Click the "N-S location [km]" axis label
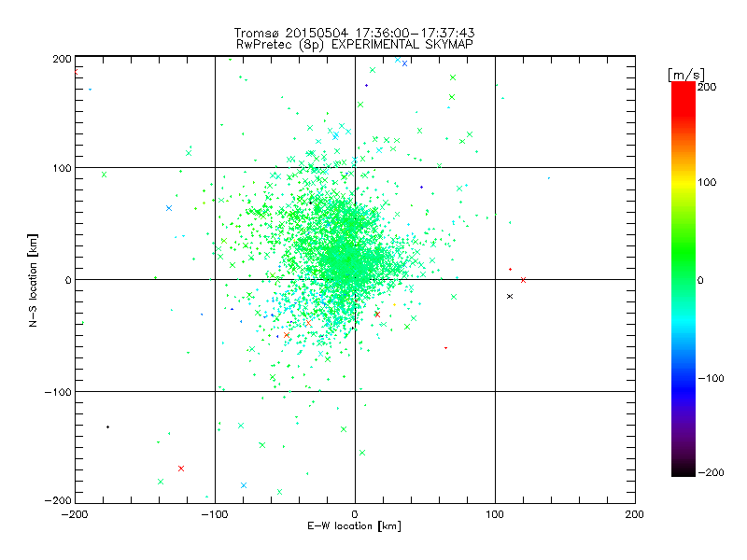 coord(33,280)
